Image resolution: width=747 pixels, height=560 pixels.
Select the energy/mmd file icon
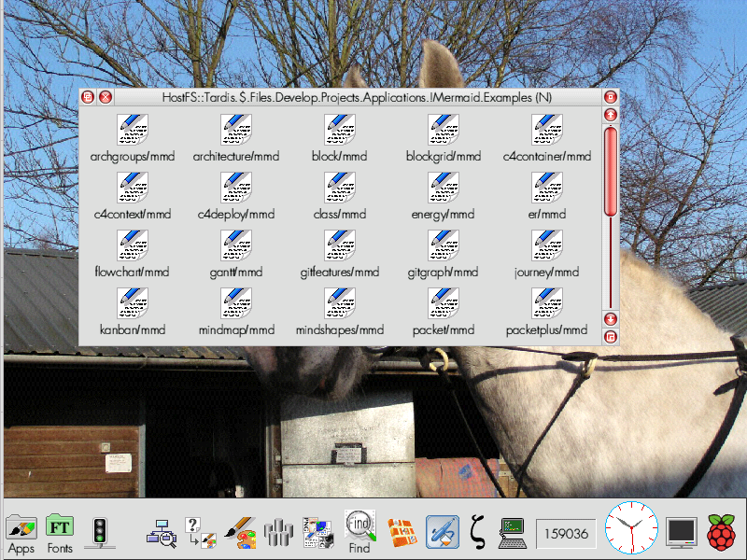[x=444, y=188]
